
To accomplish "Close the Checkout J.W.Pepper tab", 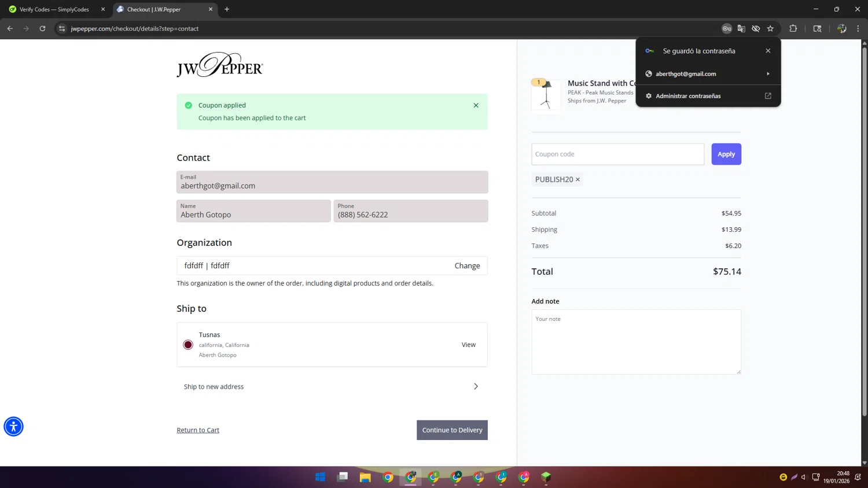I will click(211, 9).
